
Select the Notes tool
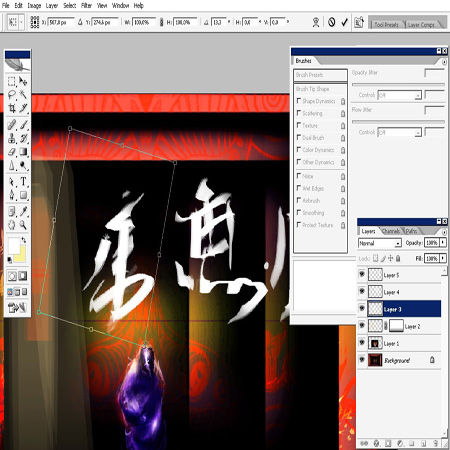(12, 211)
